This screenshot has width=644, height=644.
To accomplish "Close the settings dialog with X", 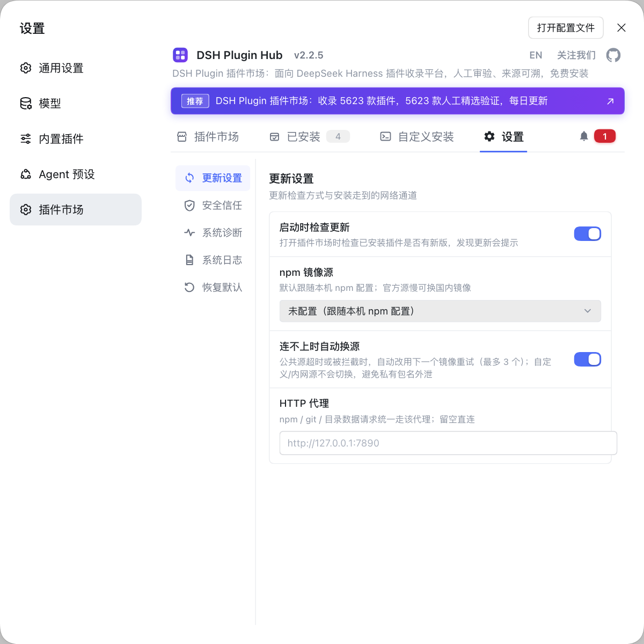I will click(621, 28).
